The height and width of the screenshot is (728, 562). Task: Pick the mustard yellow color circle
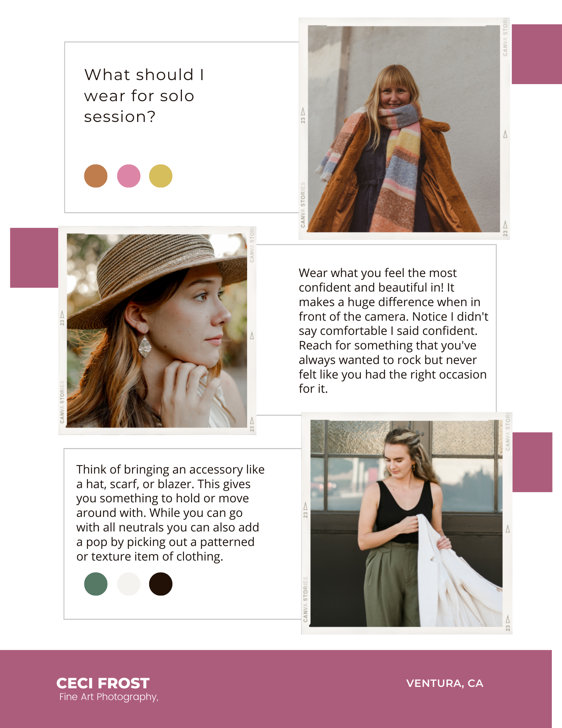(x=161, y=176)
